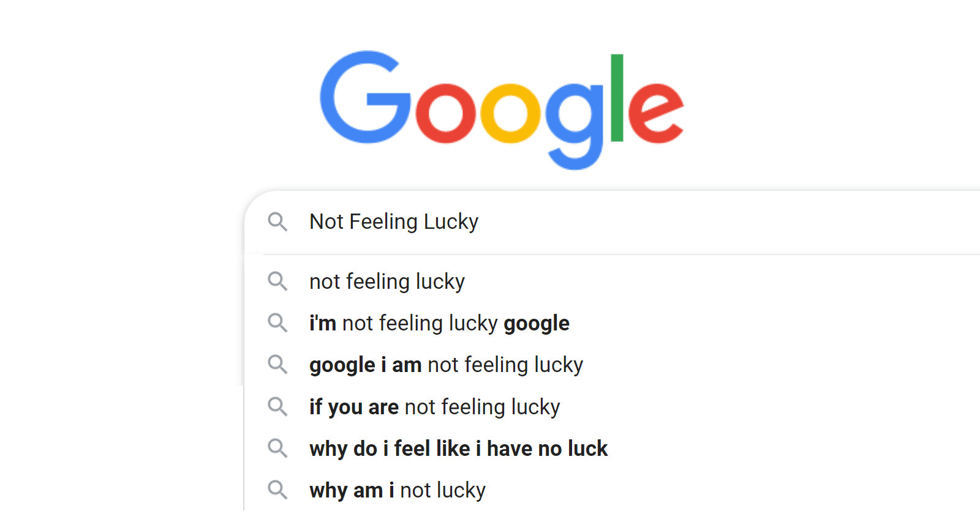The height and width of the screenshot is (514, 980).
Task: Click the magnifier icon in the search box
Action: coord(277,222)
